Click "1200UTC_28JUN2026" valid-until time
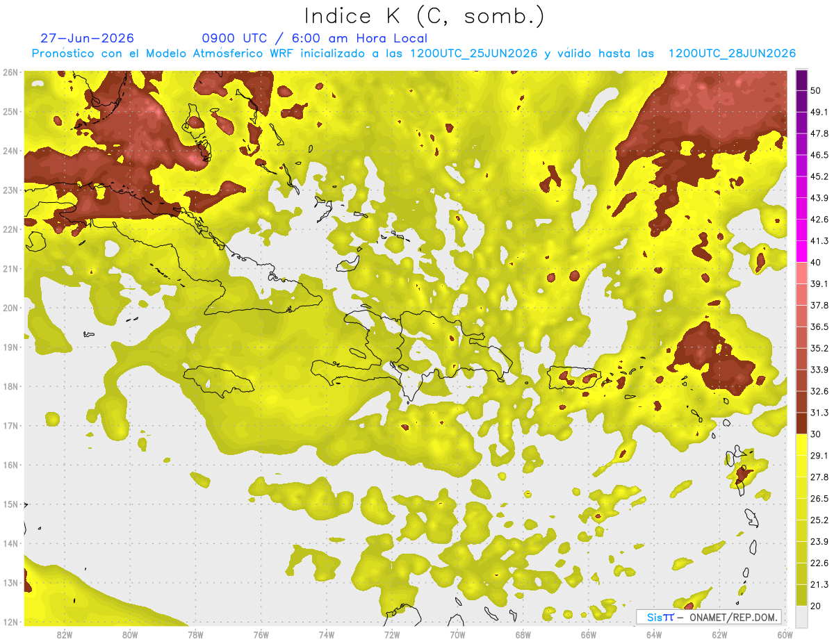834x644 pixels. click(732, 53)
